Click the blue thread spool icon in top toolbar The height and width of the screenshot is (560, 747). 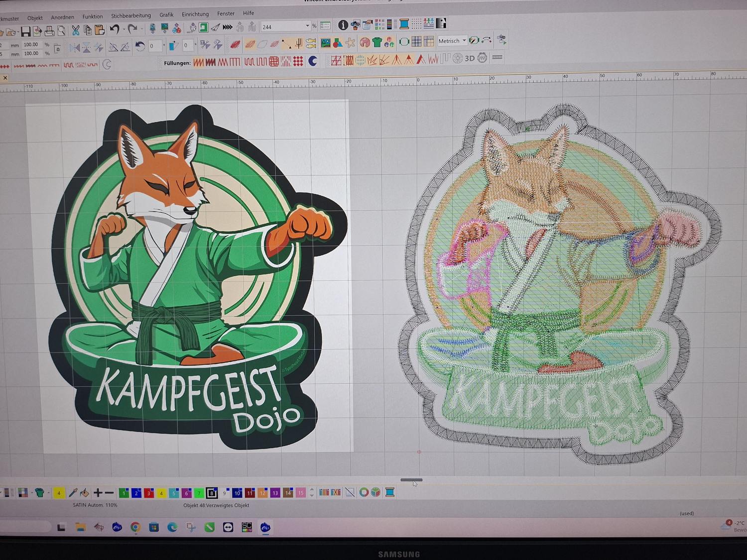(x=404, y=24)
